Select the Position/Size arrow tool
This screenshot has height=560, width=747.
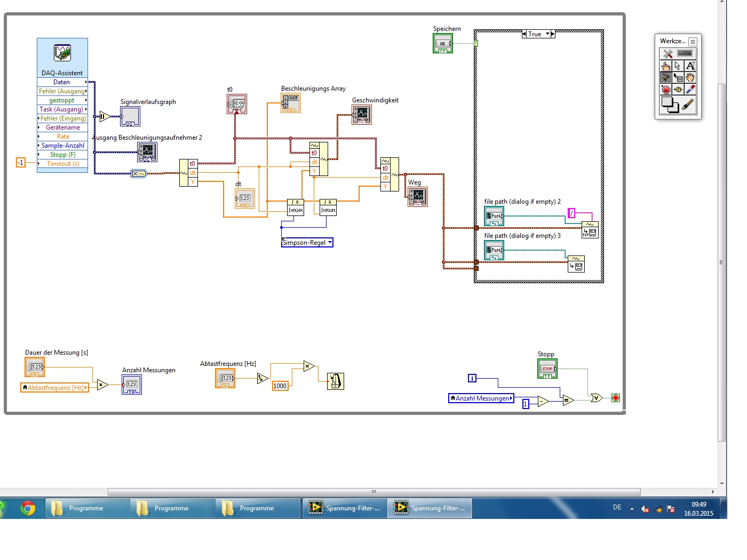[x=678, y=66]
